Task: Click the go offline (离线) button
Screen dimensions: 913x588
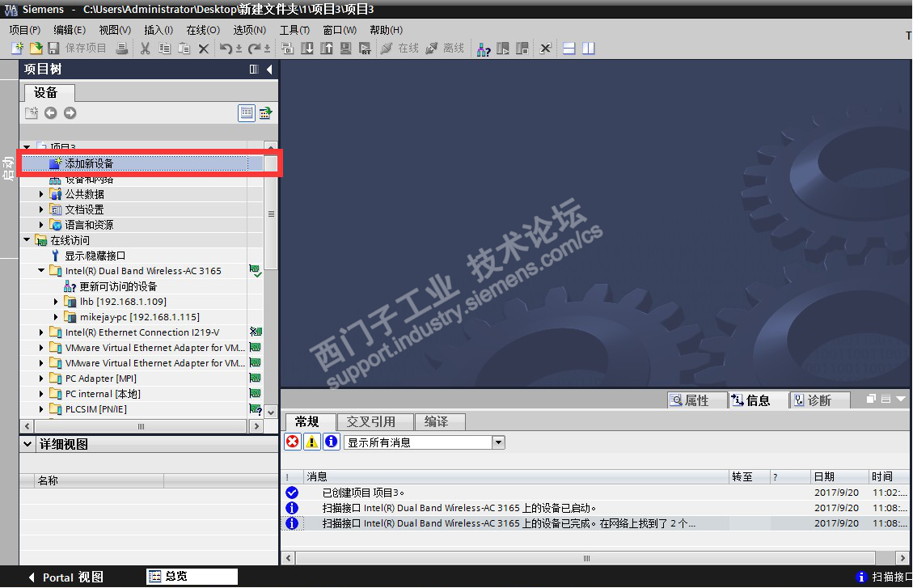Action: pyautogui.click(x=444, y=49)
